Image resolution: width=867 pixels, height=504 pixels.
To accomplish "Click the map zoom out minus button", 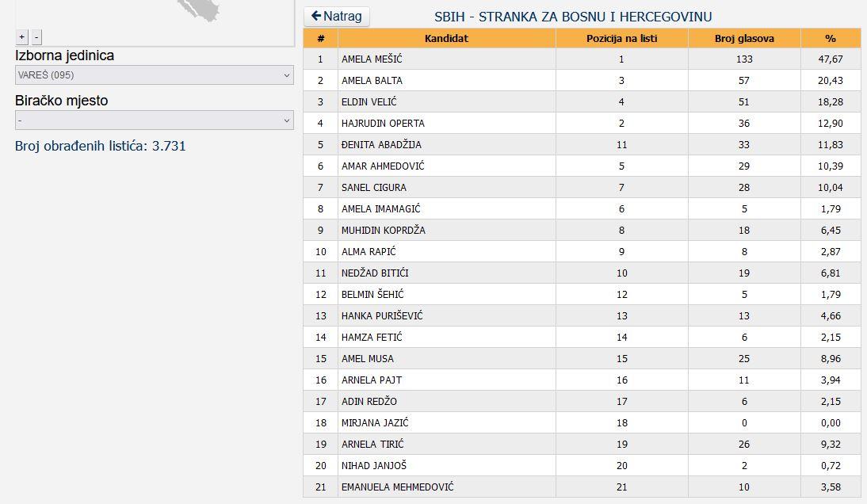I will 36,36.
